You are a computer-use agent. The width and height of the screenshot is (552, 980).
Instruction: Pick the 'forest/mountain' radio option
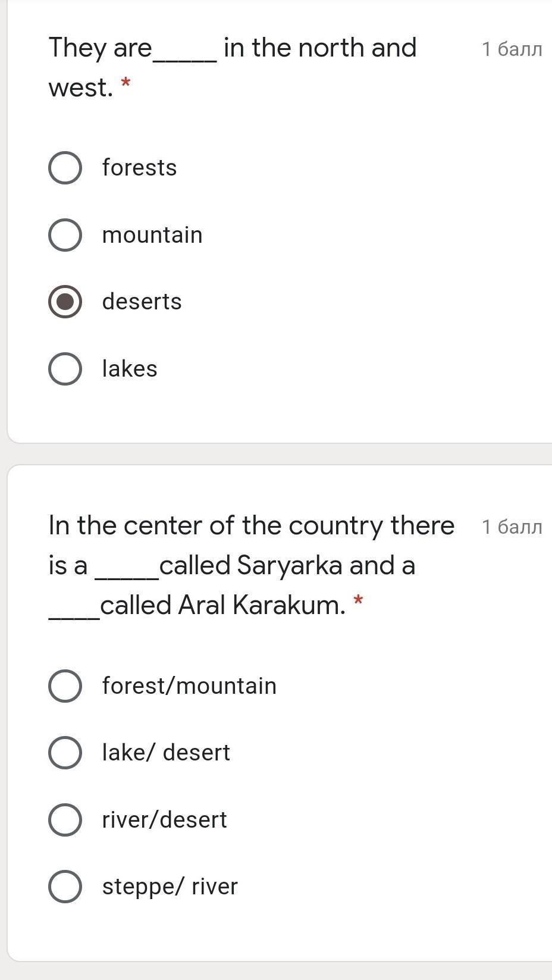click(x=65, y=686)
